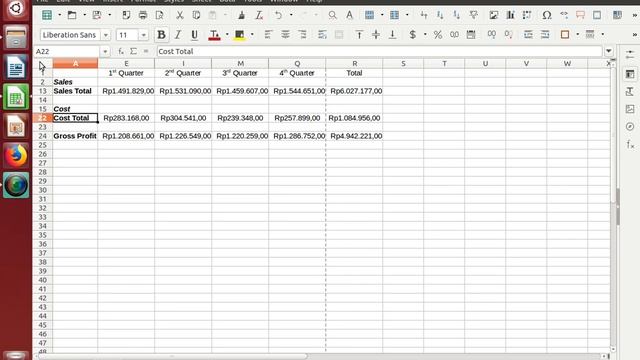This screenshot has width=640, height=360.
Task: Apply yellow Background Color swatch
Action: (x=240, y=35)
